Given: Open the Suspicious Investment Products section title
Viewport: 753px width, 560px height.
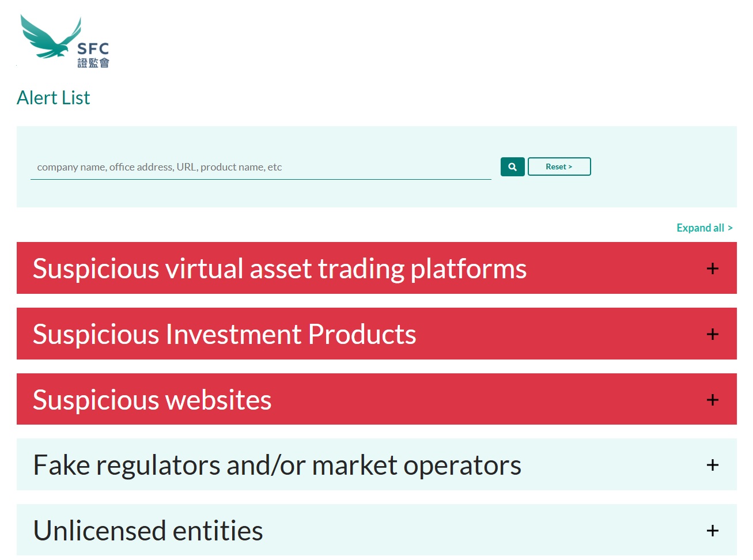Looking at the screenshot, I should [x=224, y=334].
